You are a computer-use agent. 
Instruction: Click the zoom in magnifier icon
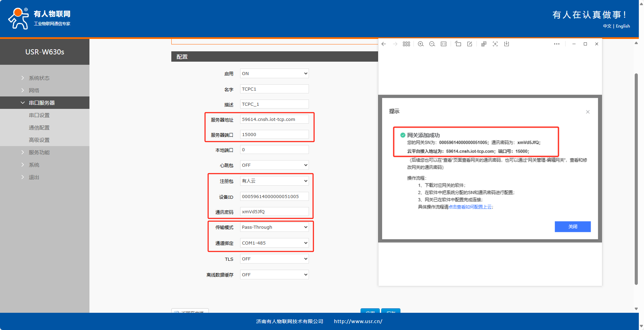(x=420, y=44)
